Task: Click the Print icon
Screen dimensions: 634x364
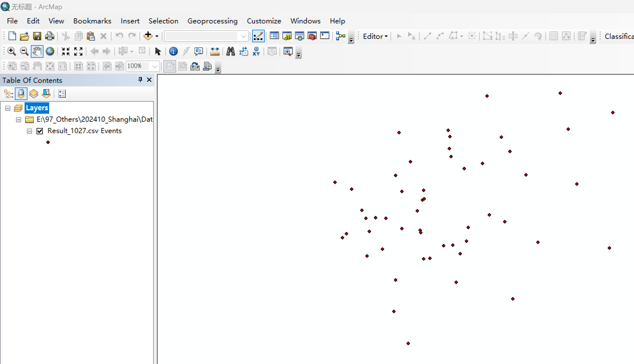Action: (x=50, y=36)
